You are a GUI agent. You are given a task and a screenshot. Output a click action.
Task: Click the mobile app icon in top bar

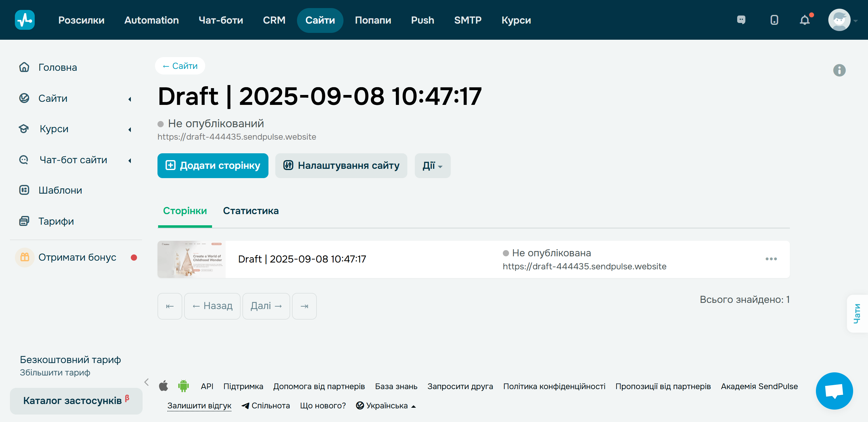point(774,20)
